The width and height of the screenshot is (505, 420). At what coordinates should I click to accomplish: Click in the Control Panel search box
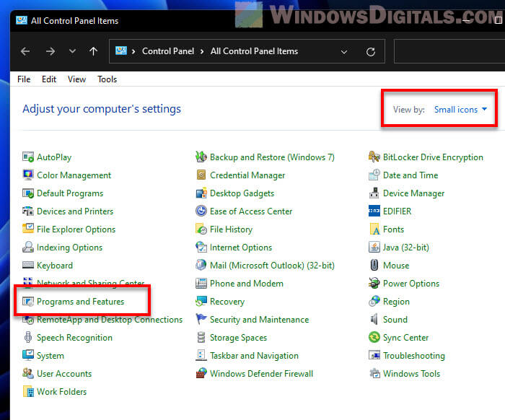point(449,51)
